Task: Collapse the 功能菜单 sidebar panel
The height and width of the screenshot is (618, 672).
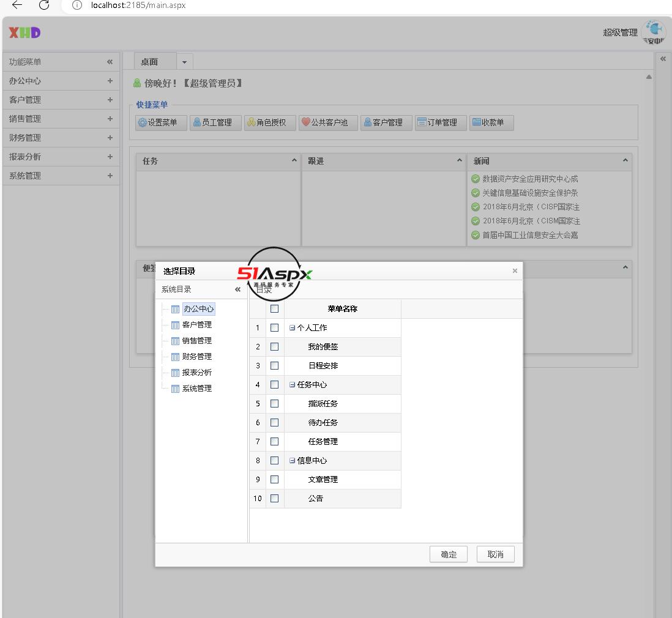Action: coord(110,62)
